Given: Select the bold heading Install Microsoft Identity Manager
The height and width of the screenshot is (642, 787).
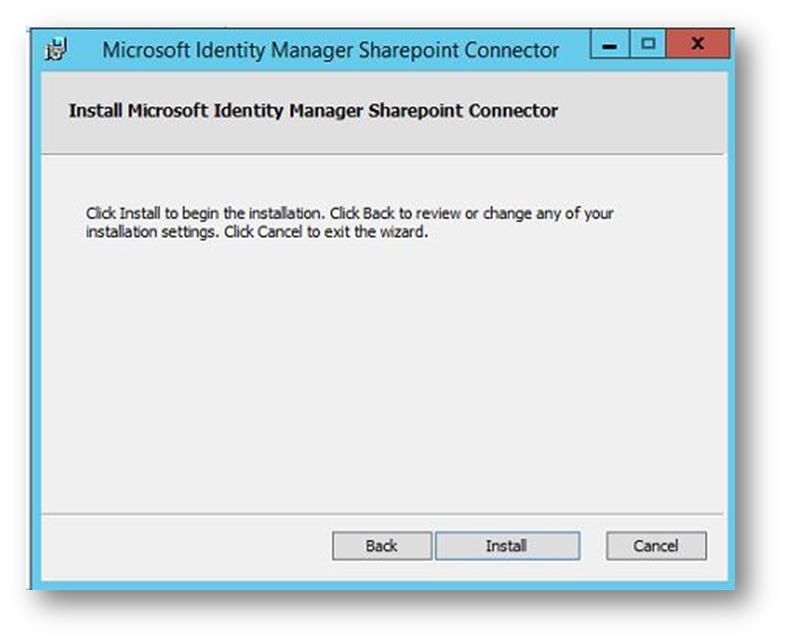Looking at the screenshot, I should tap(313, 110).
